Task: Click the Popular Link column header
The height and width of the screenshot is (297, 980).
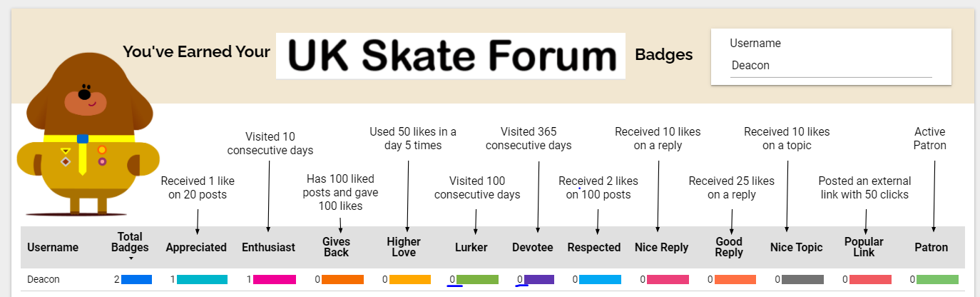Action: pos(864,247)
